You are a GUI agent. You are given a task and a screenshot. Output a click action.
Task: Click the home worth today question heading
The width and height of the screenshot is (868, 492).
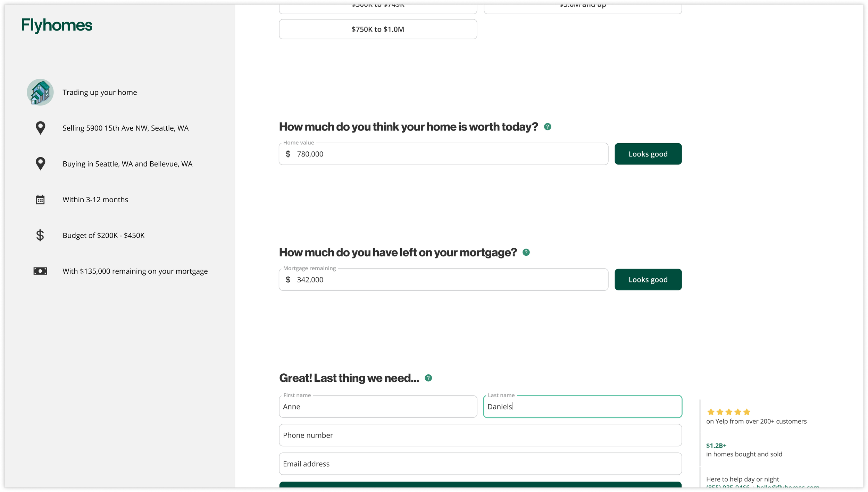pyautogui.click(x=408, y=127)
